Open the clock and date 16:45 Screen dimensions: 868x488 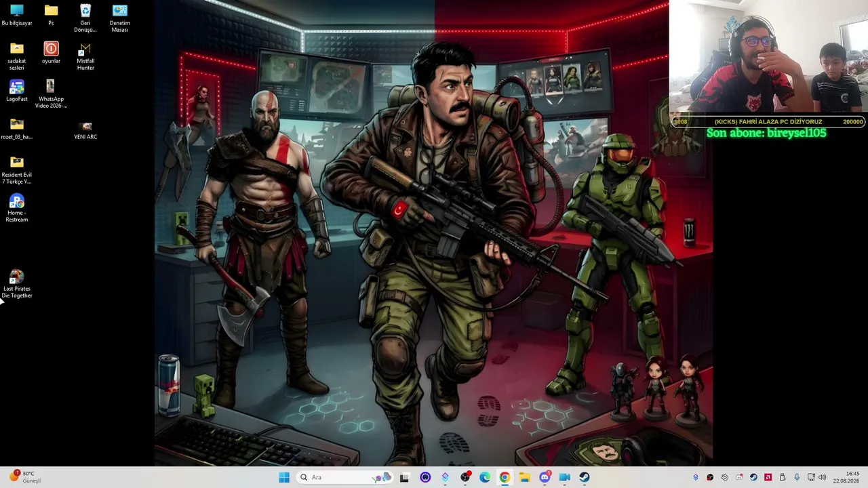(847, 477)
